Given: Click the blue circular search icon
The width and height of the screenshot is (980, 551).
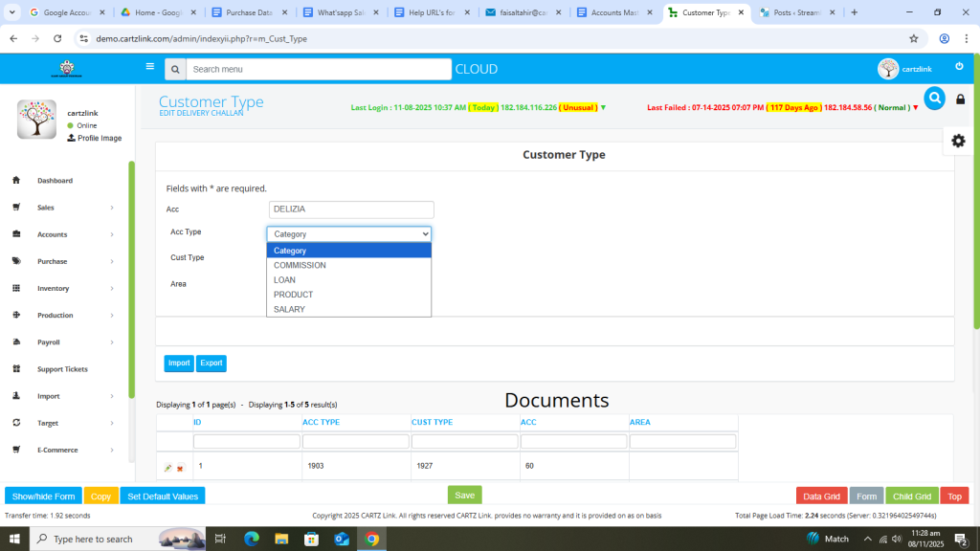Looking at the screenshot, I should click(x=934, y=98).
